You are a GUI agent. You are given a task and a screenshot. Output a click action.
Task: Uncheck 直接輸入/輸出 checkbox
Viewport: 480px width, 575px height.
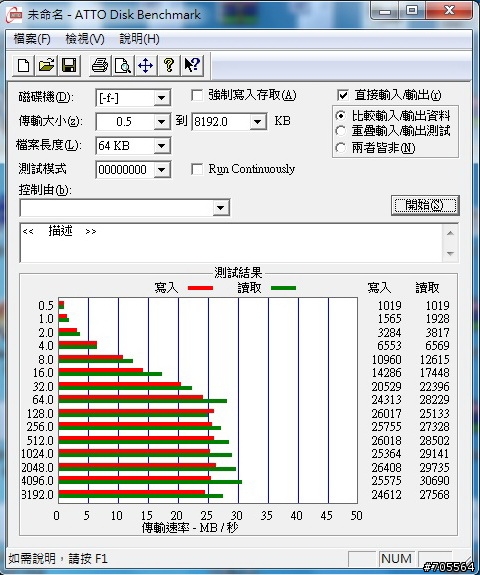click(x=342, y=95)
